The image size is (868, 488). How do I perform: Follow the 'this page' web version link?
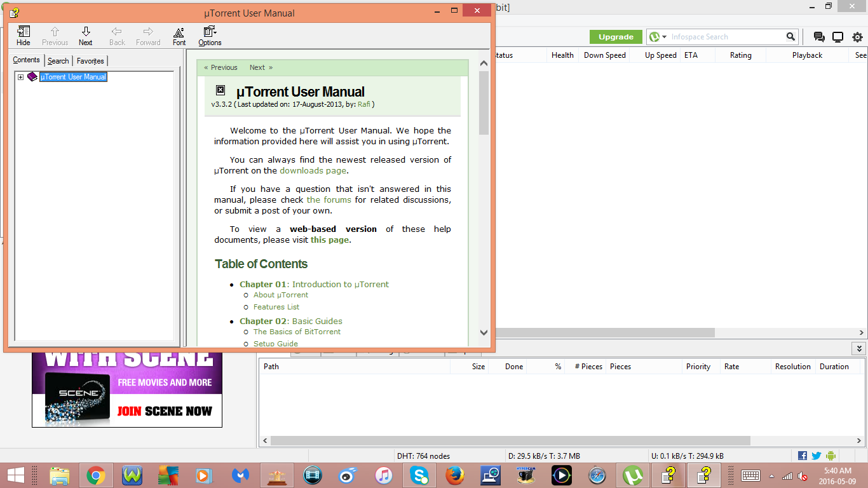[329, 240]
